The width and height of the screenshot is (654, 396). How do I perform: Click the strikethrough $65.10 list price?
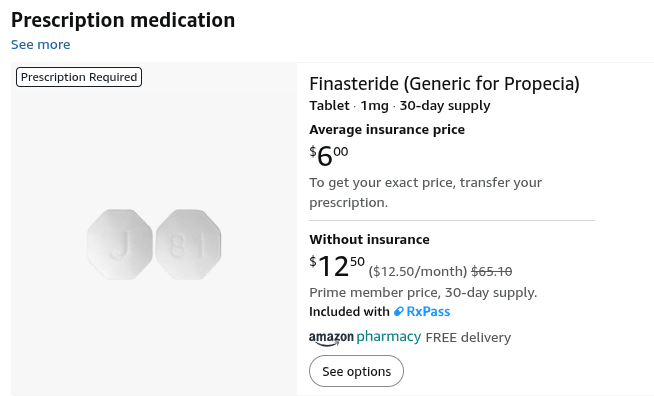click(x=492, y=272)
